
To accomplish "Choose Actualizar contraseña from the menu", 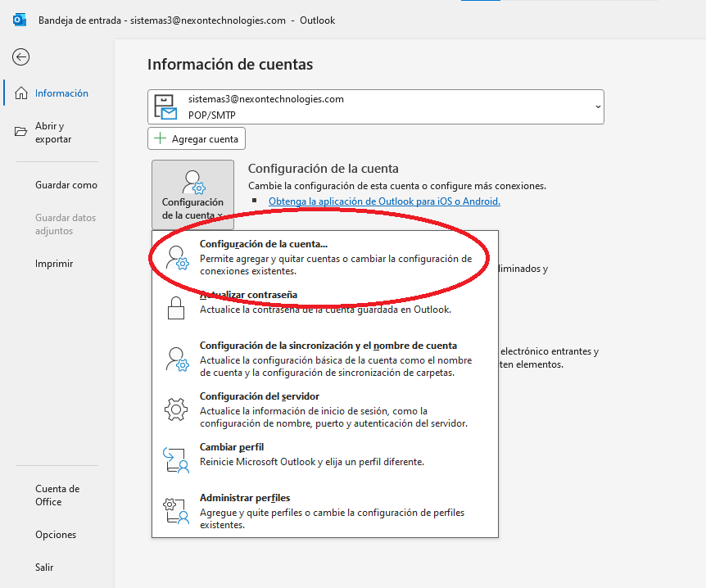I will pos(324,308).
